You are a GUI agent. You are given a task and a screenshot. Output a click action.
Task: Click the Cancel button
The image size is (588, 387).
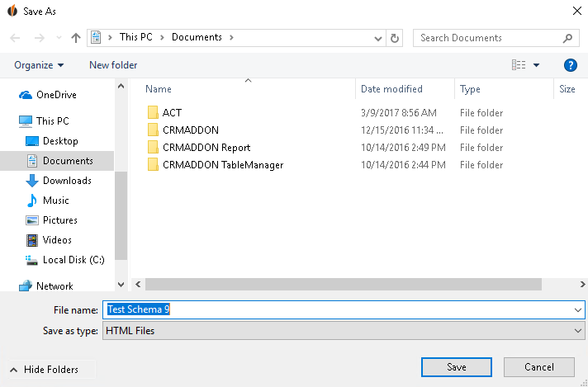click(539, 367)
